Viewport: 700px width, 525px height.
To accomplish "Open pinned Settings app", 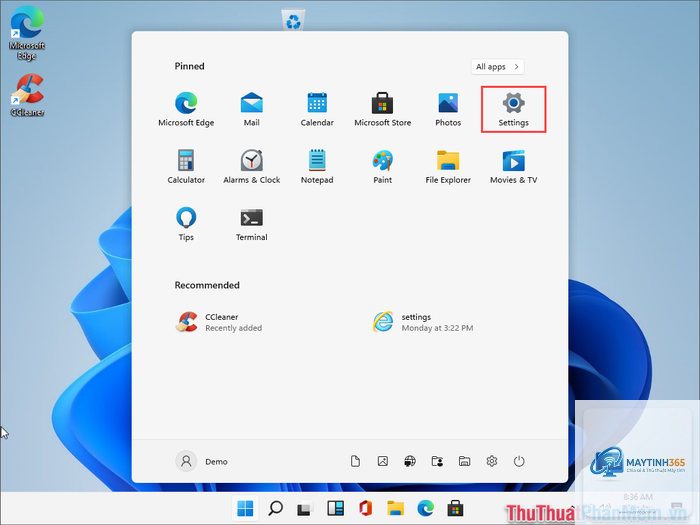I will 513,109.
